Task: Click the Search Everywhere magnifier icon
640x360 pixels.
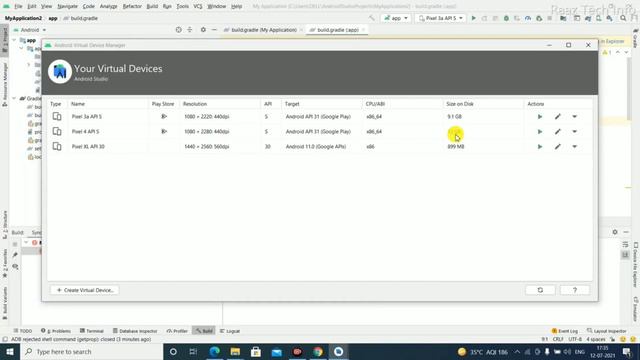Action: [623, 18]
